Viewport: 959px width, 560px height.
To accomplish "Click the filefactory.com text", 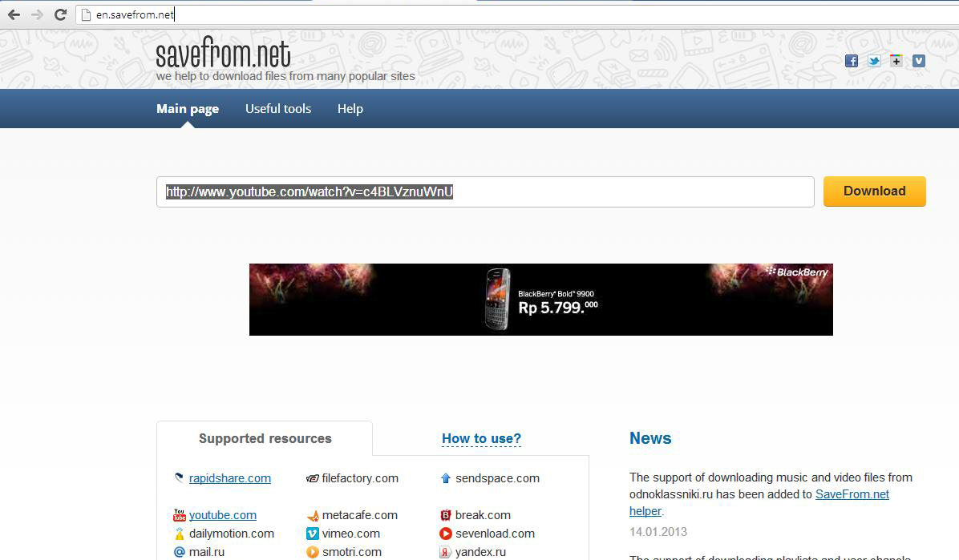I will click(x=360, y=479).
